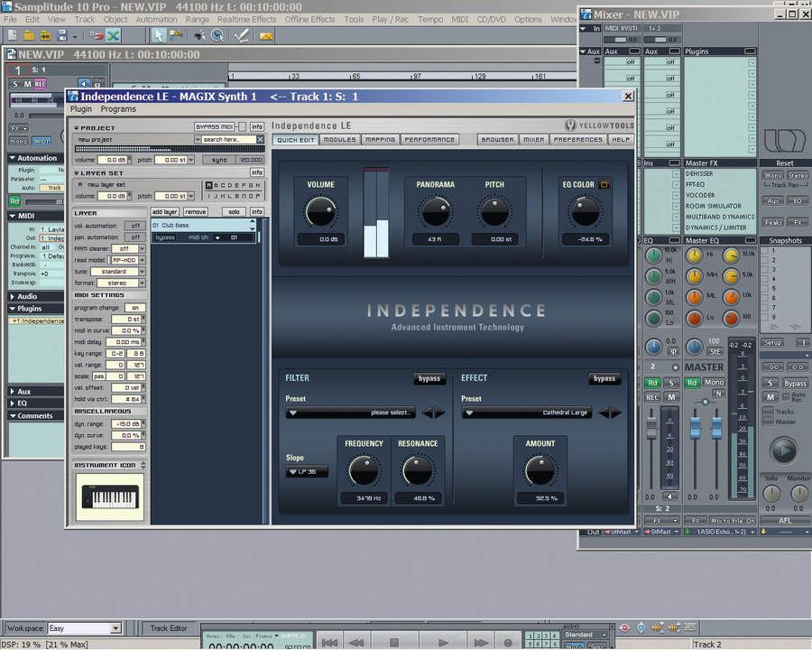This screenshot has height=650, width=812.
Task: Click the add layer button
Action: coord(165,211)
